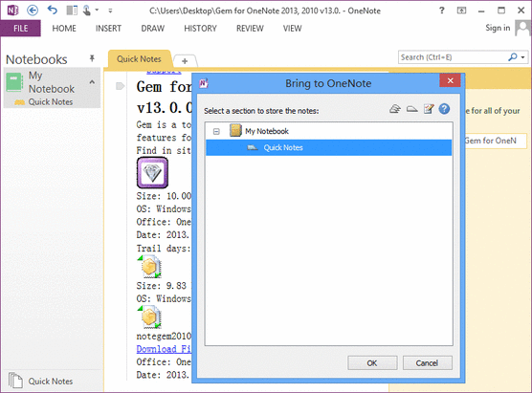The image size is (532, 393).
Task: Click the Gem for OneN page entry
Action: [495, 141]
